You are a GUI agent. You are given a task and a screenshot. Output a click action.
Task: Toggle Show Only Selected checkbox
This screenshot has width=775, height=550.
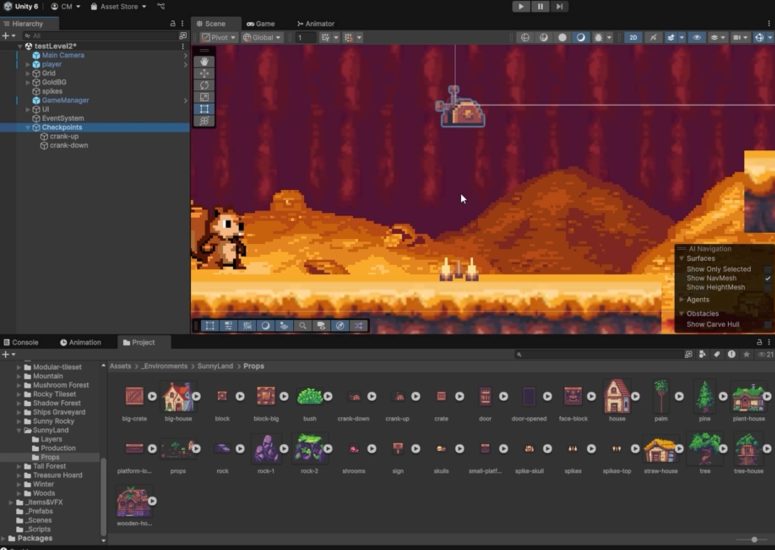click(768, 269)
